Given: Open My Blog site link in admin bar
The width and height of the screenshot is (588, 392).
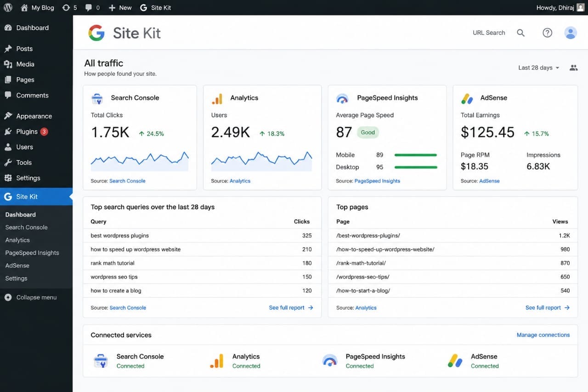Looking at the screenshot, I should coord(37,7).
